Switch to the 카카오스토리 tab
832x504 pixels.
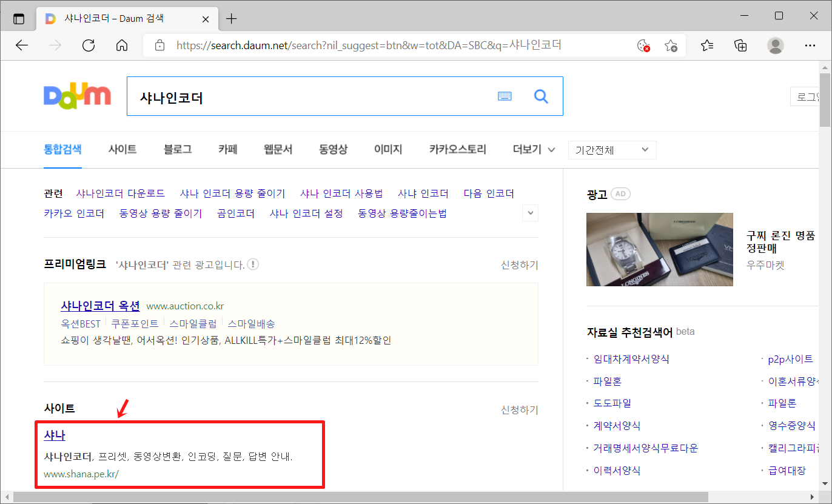click(x=458, y=149)
